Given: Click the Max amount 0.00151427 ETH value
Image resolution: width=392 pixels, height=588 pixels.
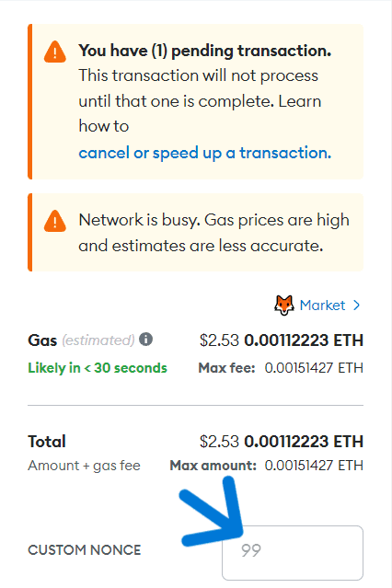Looking at the screenshot, I should 314,466.
